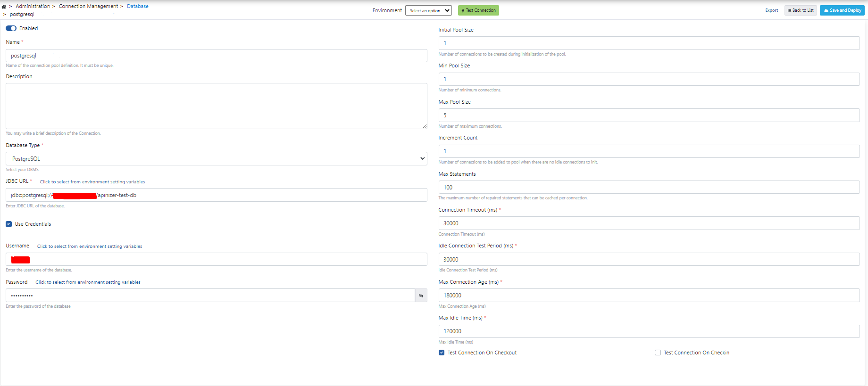Image resolution: width=868 pixels, height=386 pixels.
Task: Focus the Max Pool Size field
Action: (649, 115)
